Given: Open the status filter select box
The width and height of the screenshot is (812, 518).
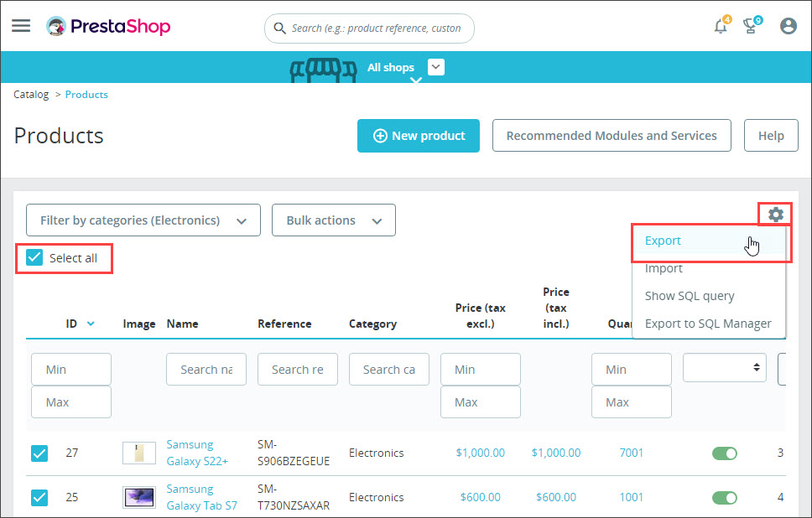Looking at the screenshot, I should [x=725, y=367].
